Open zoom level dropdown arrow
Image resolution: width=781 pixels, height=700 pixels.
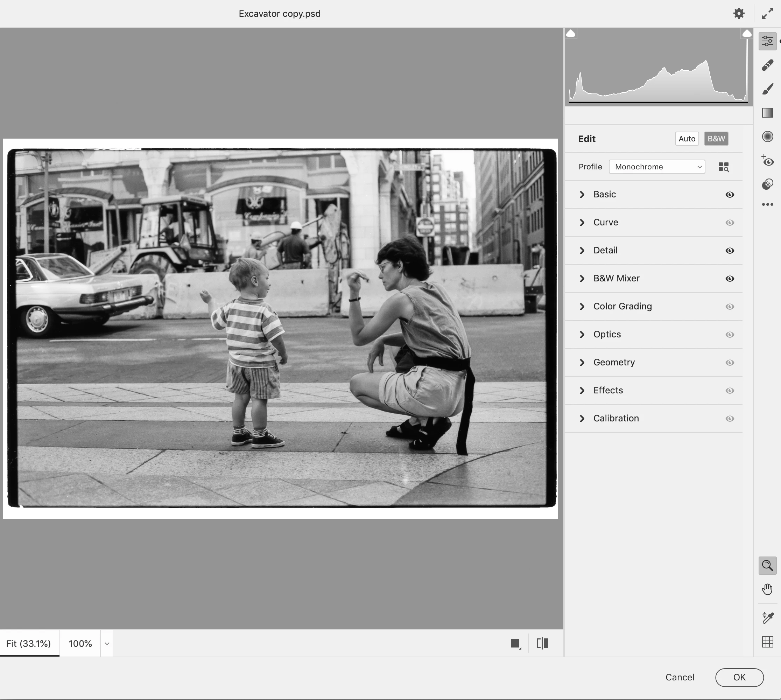(x=107, y=643)
